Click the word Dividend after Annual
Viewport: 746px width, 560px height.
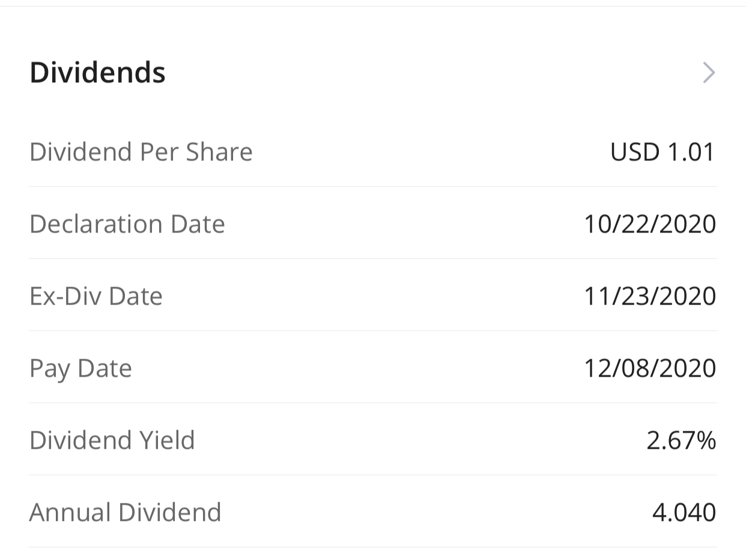(170, 513)
